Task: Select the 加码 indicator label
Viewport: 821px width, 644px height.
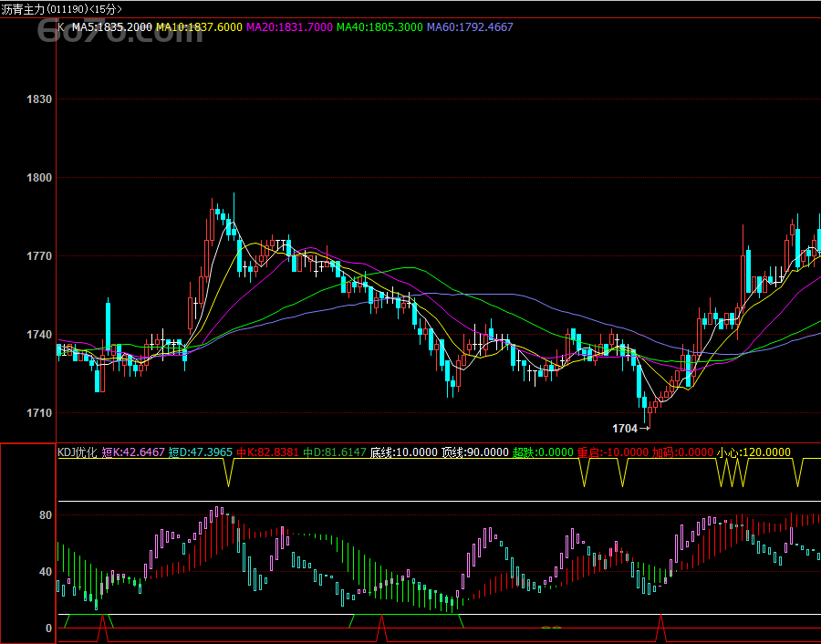Action: (681, 452)
